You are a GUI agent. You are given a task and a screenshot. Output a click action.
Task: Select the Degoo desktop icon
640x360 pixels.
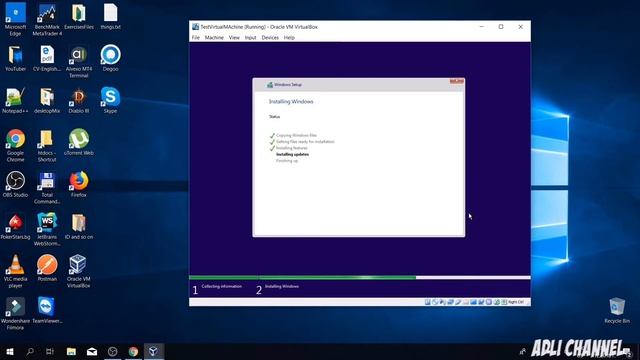pyautogui.click(x=110, y=59)
